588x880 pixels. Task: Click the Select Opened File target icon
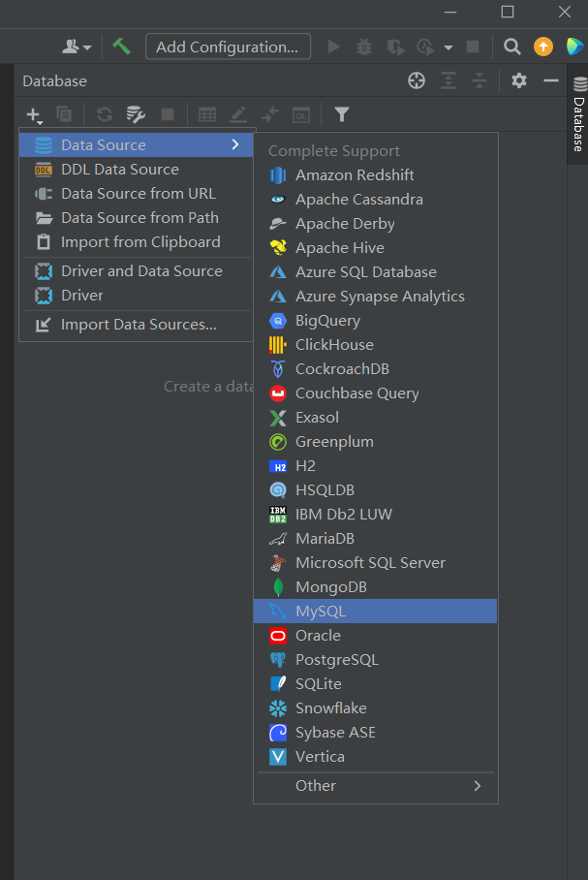pos(417,80)
